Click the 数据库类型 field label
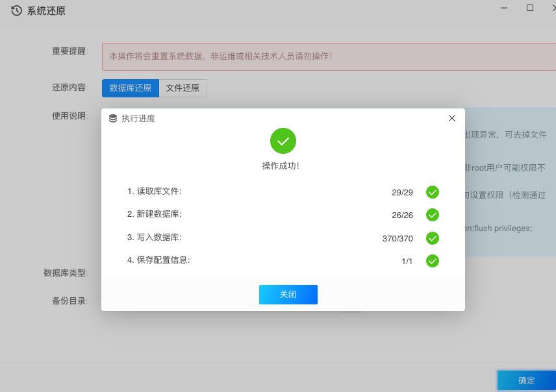This screenshot has height=392, width=556. pyautogui.click(x=64, y=273)
